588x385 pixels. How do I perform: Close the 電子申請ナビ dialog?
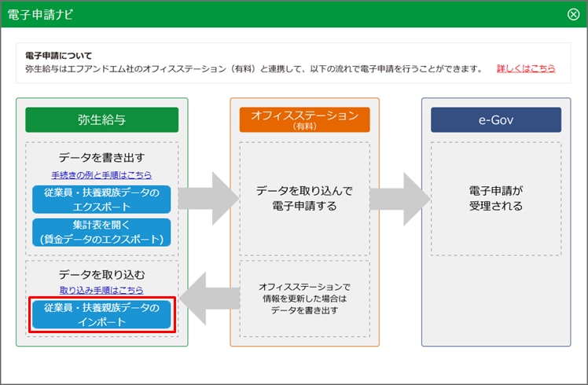573,14
